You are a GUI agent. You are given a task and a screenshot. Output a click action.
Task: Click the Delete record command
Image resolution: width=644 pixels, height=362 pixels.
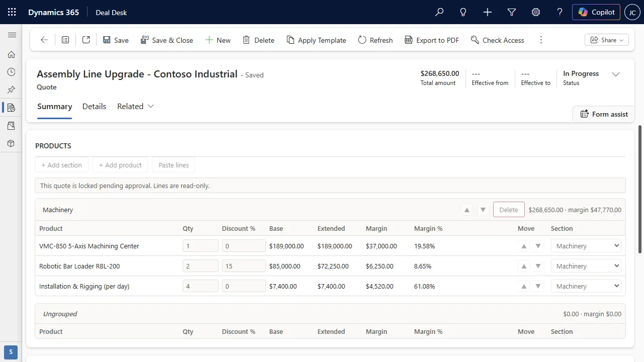click(x=259, y=40)
